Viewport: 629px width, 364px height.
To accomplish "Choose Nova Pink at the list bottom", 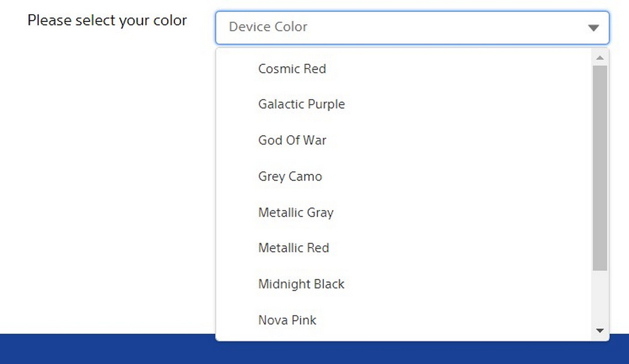I will click(x=287, y=320).
